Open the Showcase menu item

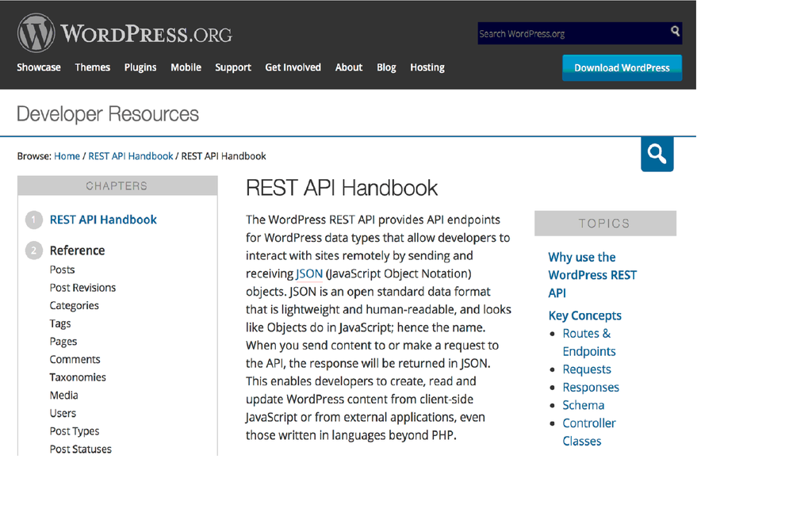pos(39,67)
